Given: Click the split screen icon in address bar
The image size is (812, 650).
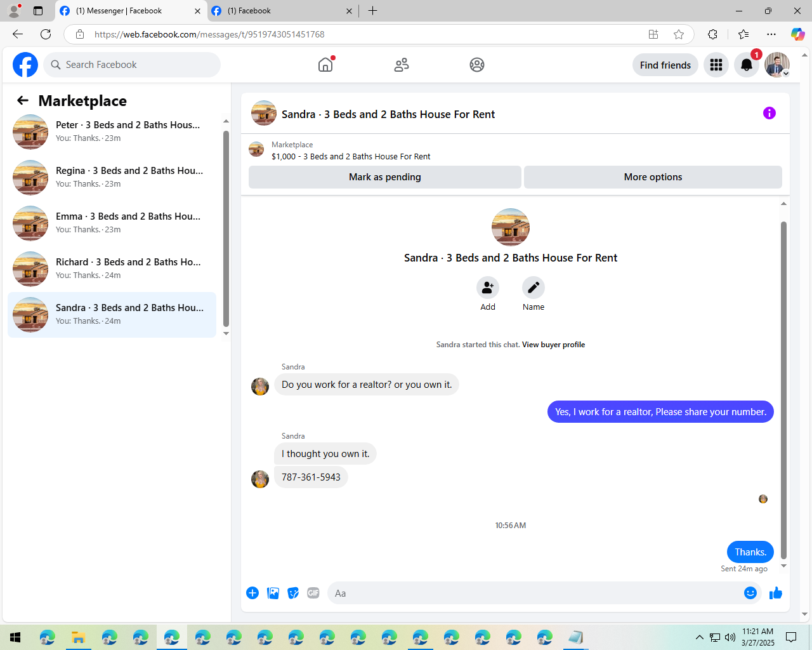Looking at the screenshot, I should [653, 34].
